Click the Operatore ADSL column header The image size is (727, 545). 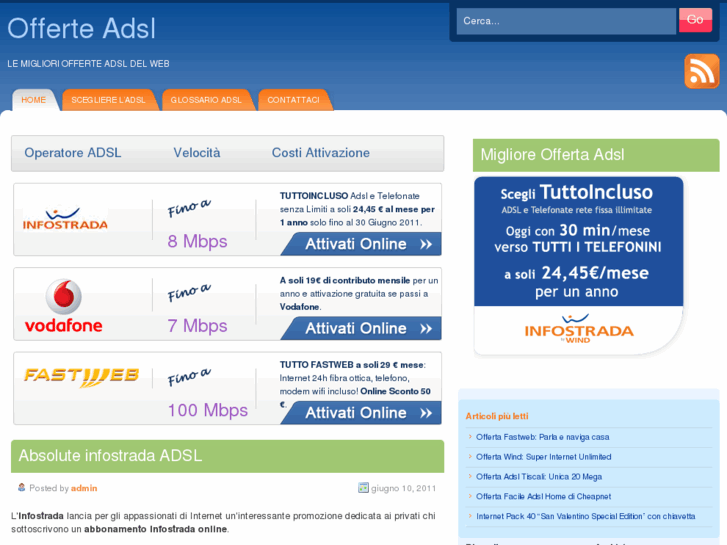tap(73, 153)
